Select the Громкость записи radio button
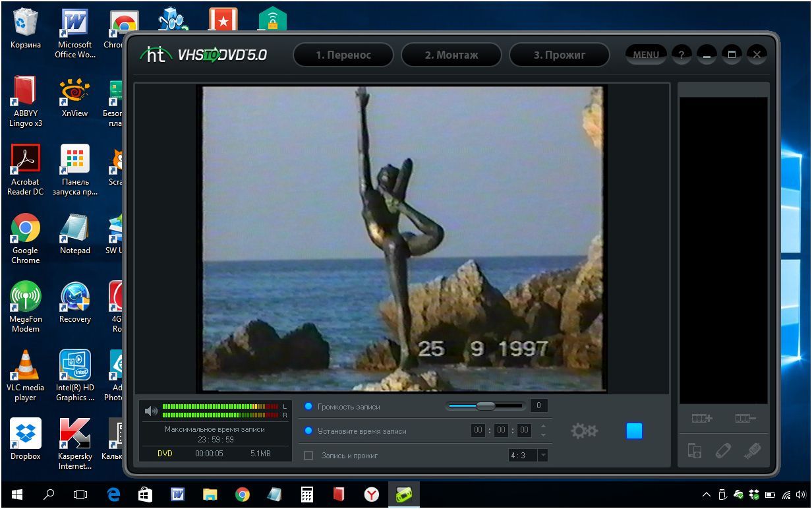Image resolution: width=812 pixels, height=509 pixels. [x=308, y=406]
